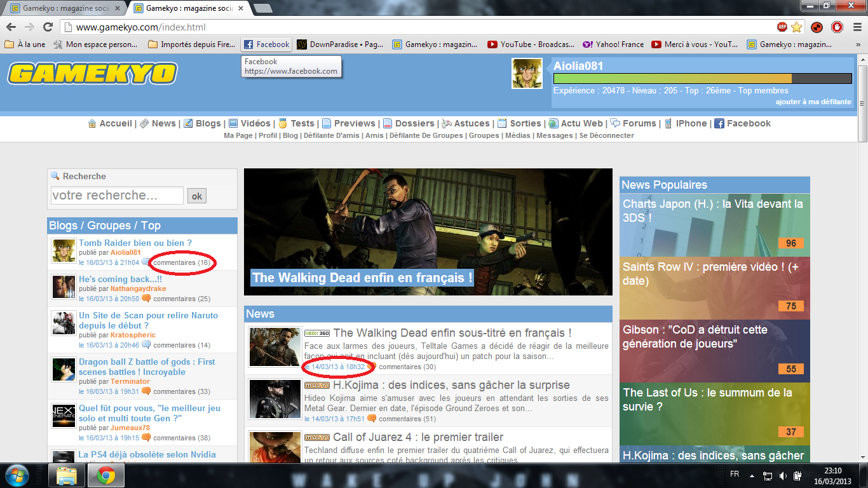This screenshot has height=488, width=868.
Task: Open Adblock Plus extension icon
Action: pyautogui.click(x=782, y=27)
